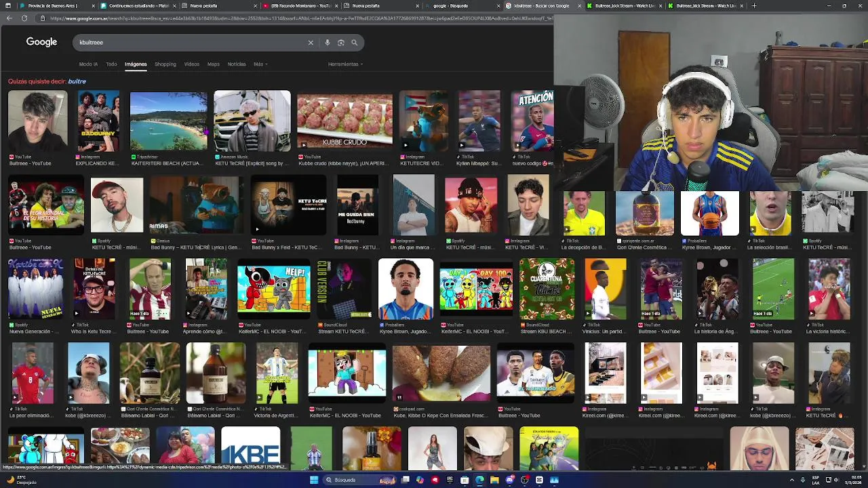The width and height of the screenshot is (868, 488).
Task: Open Microsoft Edge from the taskbar
Action: click(479, 480)
